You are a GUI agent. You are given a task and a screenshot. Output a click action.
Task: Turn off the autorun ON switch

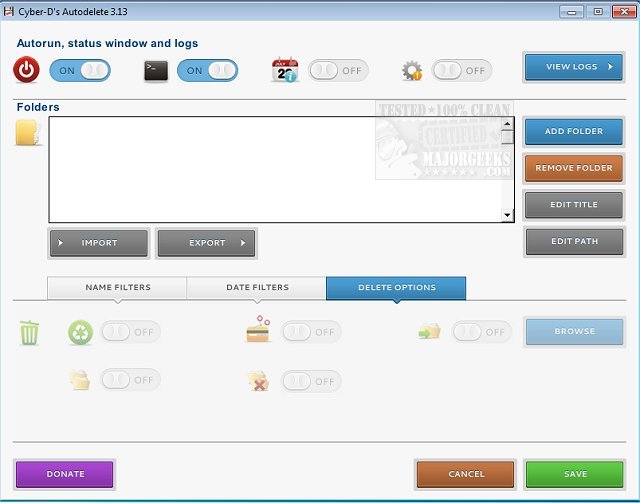(x=80, y=70)
